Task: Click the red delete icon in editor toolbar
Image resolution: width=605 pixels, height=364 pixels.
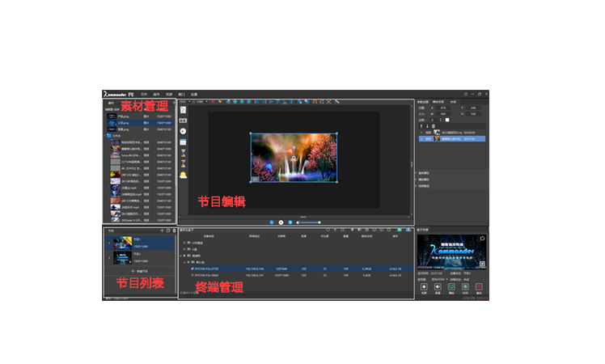Action: [x=213, y=102]
